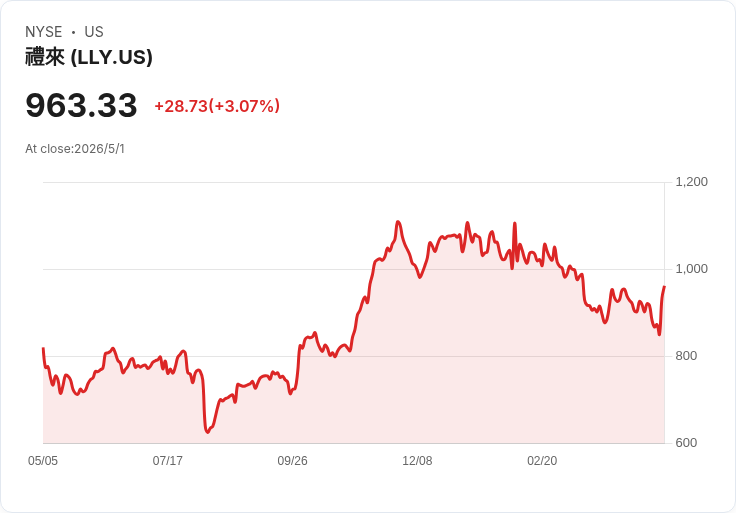Click the latest endpoint of price line
This screenshot has width=736, height=513.
(x=664, y=287)
